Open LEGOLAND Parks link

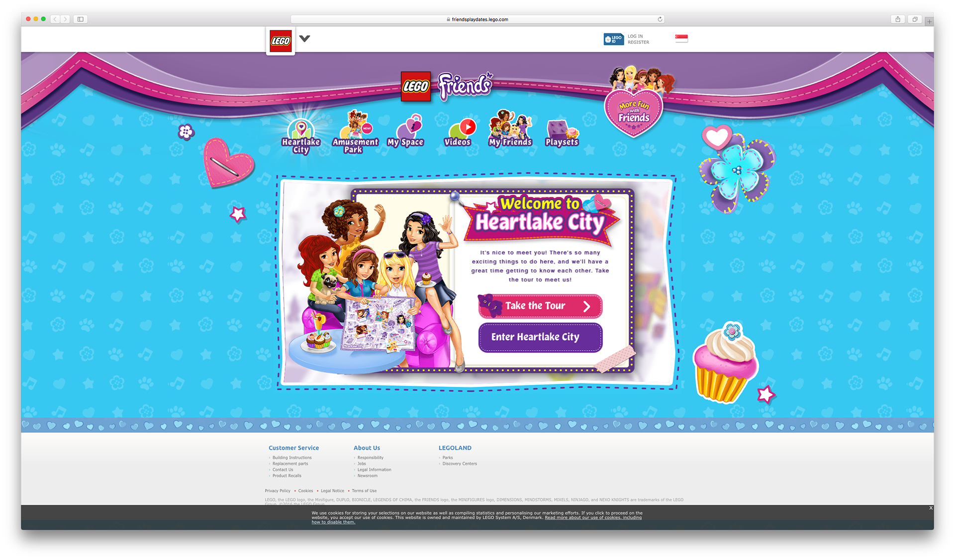coord(448,458)
